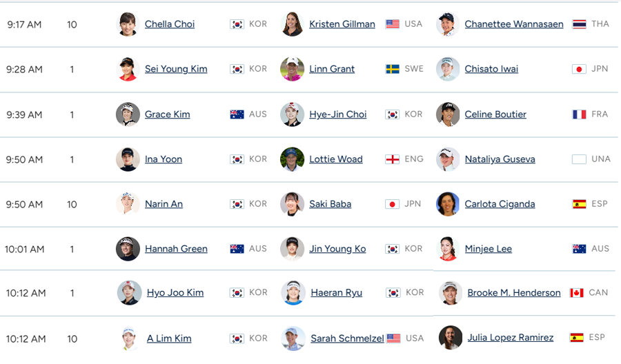Click the France flag beside Celine Boutier
Viewport: 621px width, 364px height.
pos(579,114)
